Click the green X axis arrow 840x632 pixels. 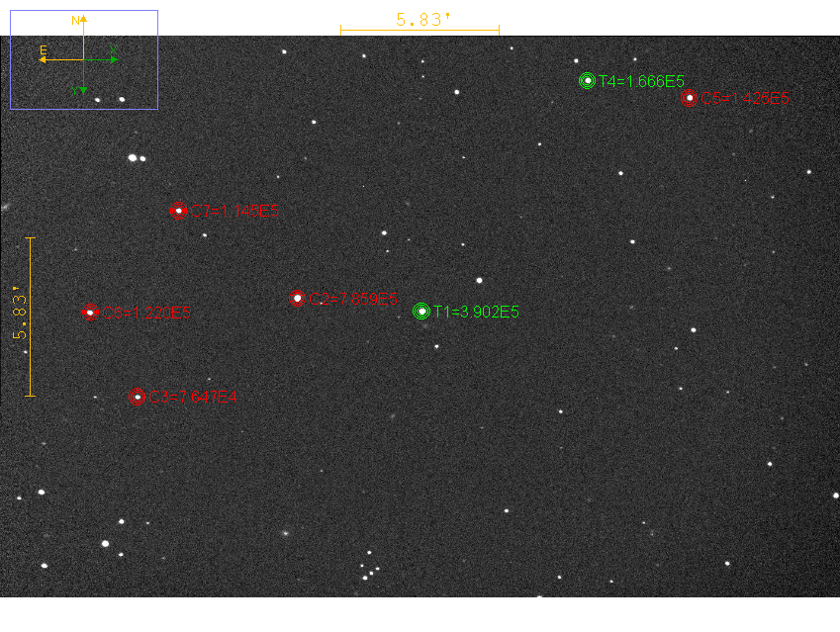(x=114, y=58)
